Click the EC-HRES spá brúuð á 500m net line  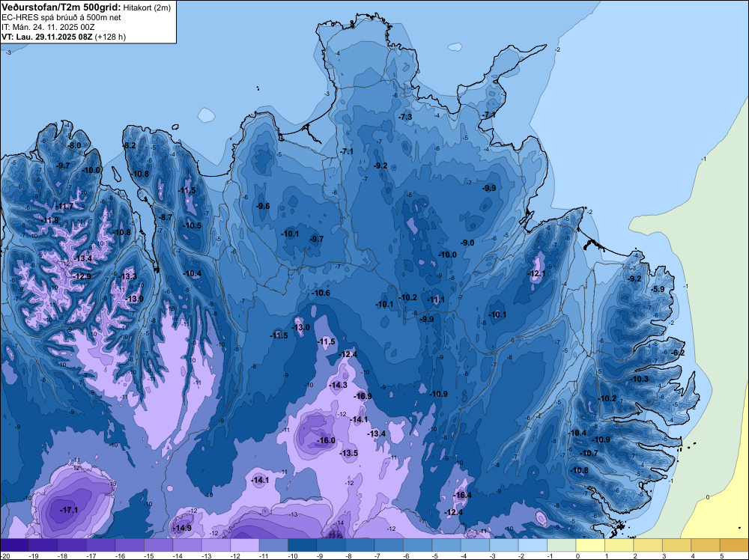61,17
